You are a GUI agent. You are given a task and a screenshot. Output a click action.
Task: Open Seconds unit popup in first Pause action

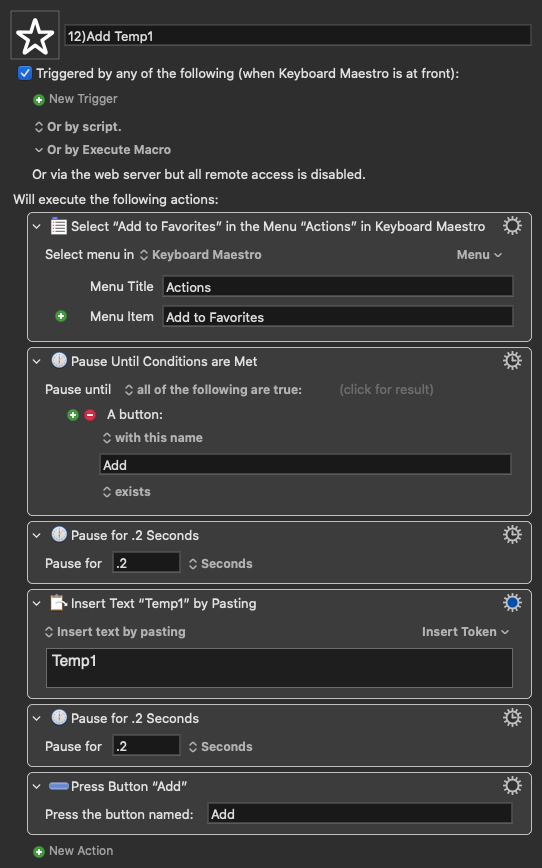(220, 564)
